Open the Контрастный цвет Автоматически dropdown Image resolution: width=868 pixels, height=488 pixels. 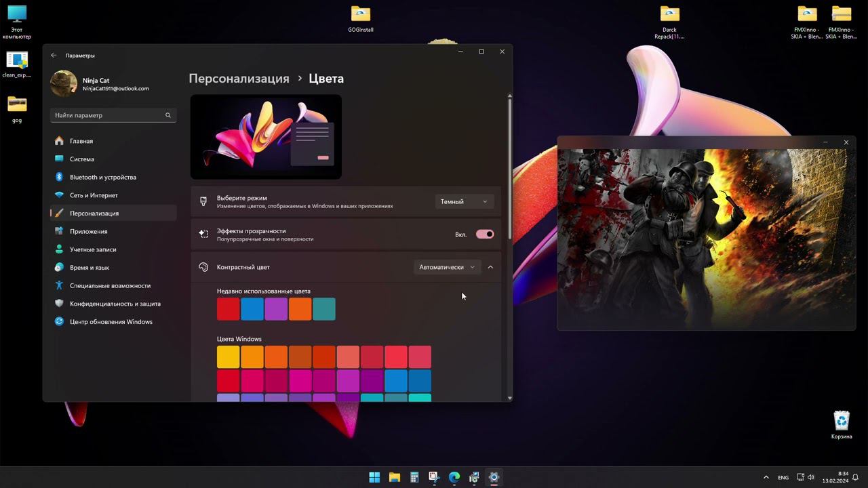click(x=447, y=267)
